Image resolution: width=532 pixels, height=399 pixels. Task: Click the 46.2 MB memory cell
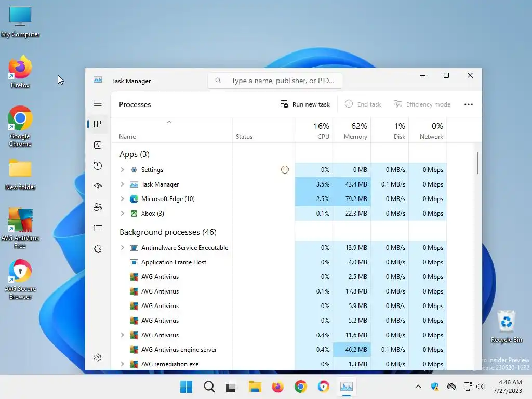352,350
